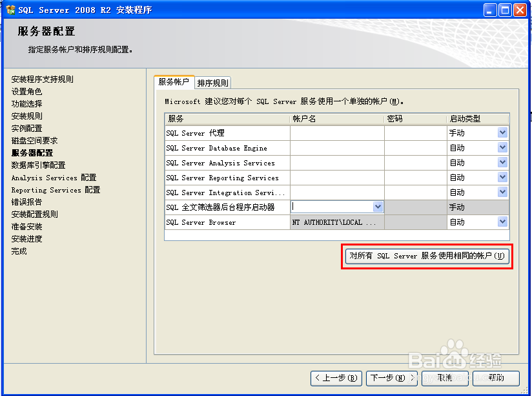532x396 pixels.
Task: Click the account name cell for Integration Services
Action: click(336, 192)
